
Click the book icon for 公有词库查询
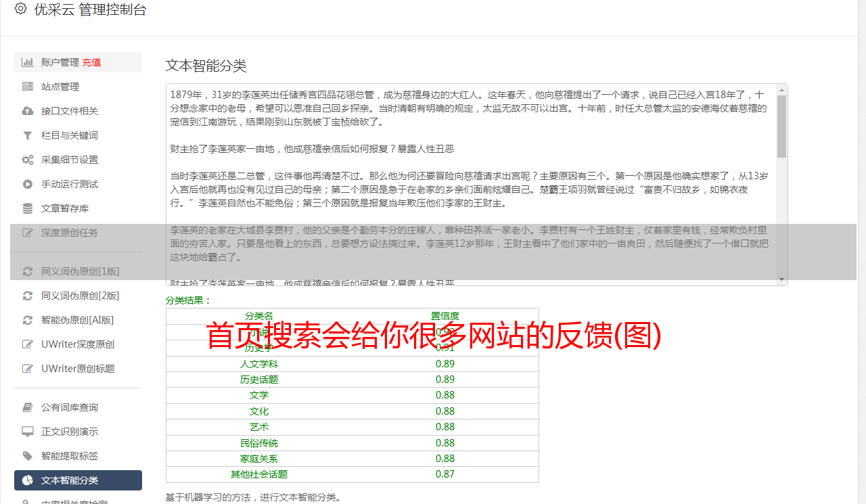tap(28, 407)
